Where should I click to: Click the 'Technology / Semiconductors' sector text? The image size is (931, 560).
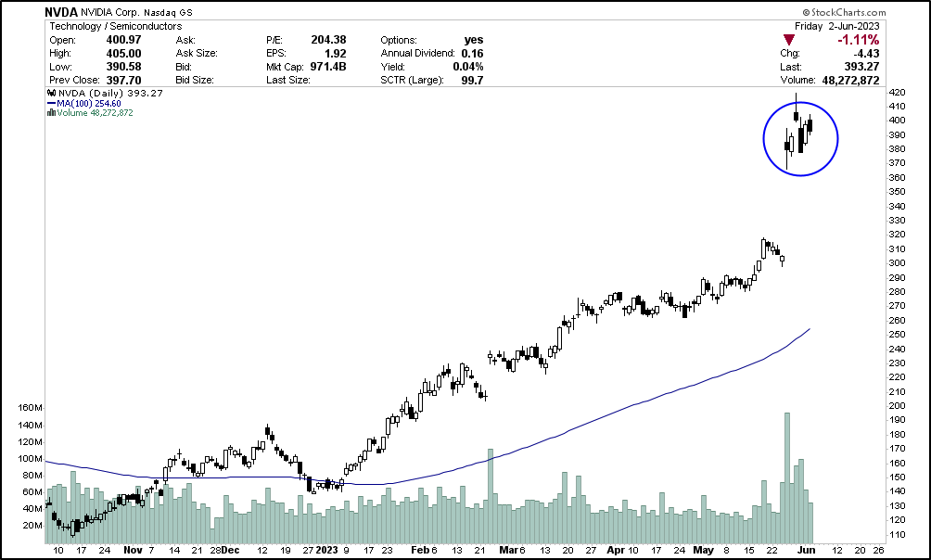pos(116,26)
